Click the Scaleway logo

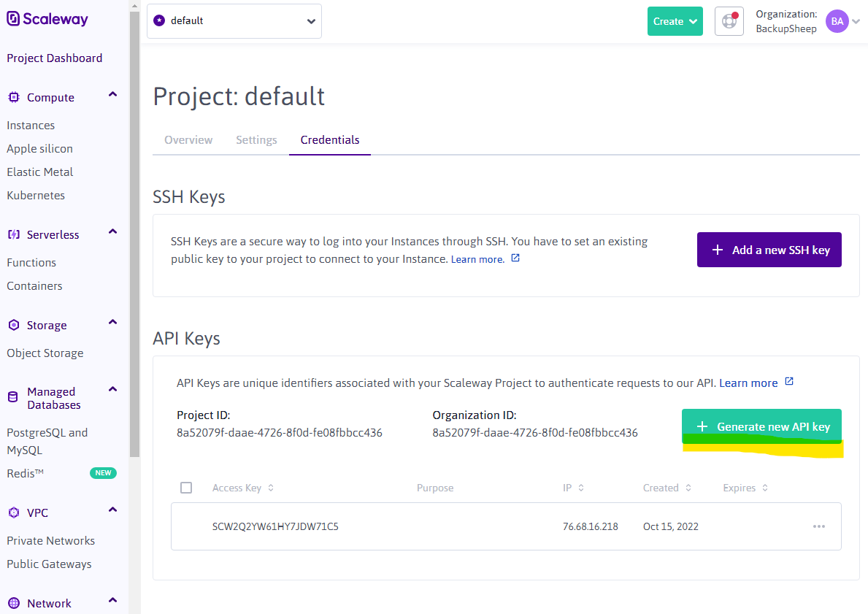[47, 19]
